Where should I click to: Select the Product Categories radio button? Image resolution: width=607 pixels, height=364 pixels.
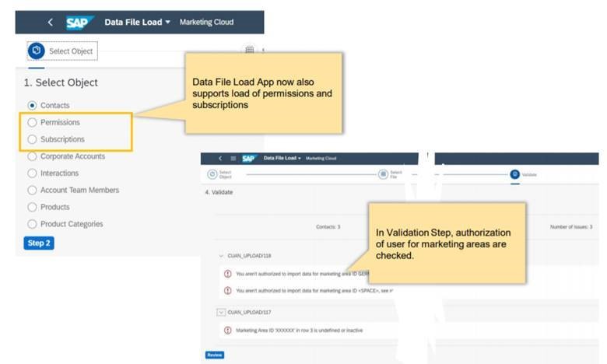[32, 224]
